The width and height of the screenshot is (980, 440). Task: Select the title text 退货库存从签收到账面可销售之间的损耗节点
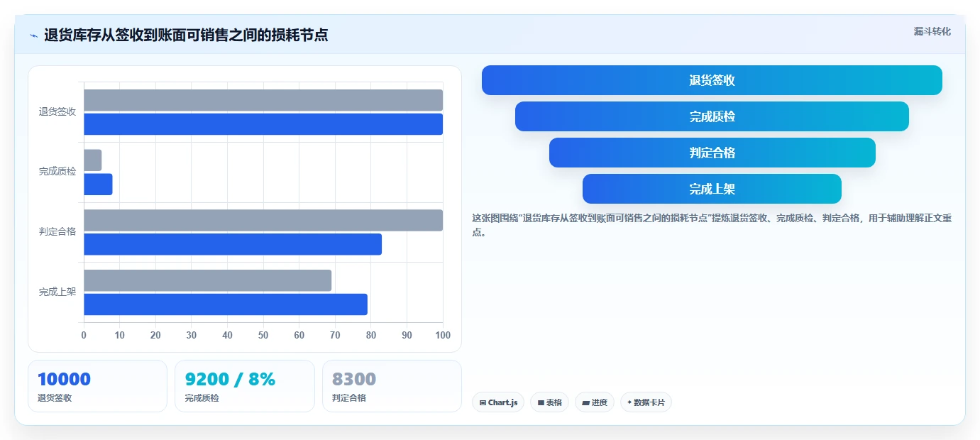(x=186, y=35)
